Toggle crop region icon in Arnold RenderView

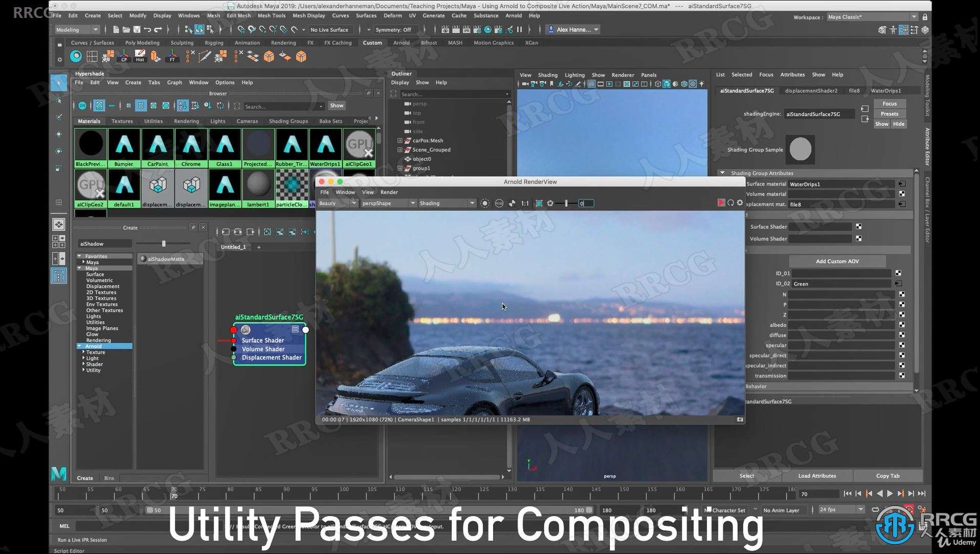(539, 203)
